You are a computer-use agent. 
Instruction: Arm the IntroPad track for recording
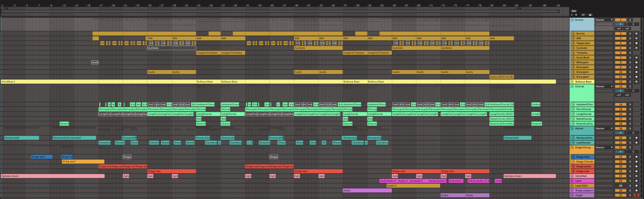[x=636, y=176]
